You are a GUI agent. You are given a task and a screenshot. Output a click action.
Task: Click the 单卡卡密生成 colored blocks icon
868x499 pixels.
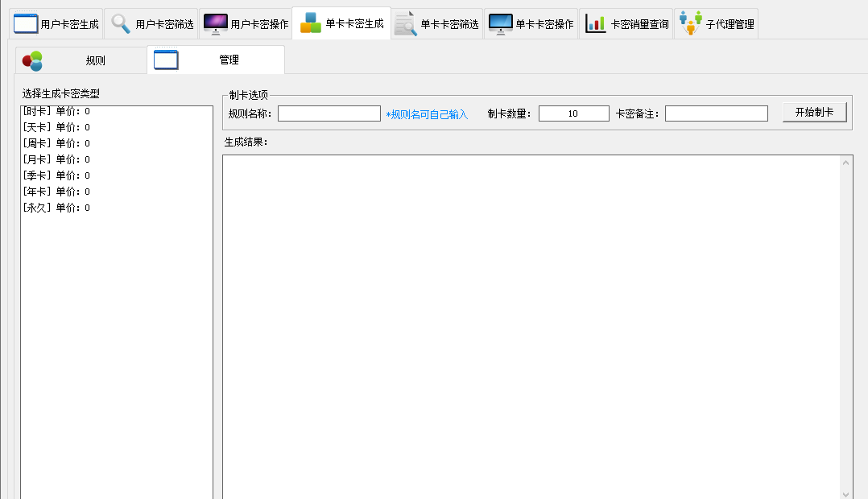[310, 23]
